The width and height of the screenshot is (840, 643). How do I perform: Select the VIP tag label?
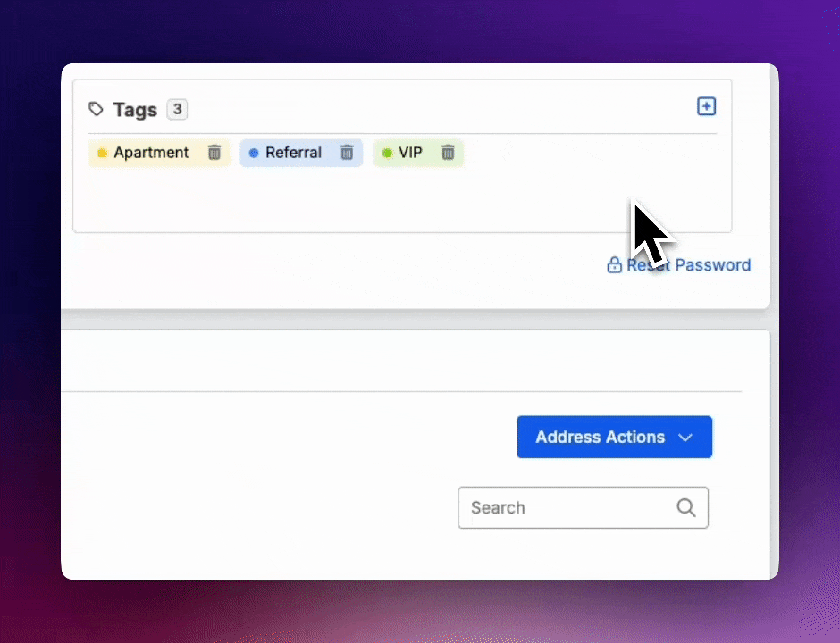[x=410, y=153]
